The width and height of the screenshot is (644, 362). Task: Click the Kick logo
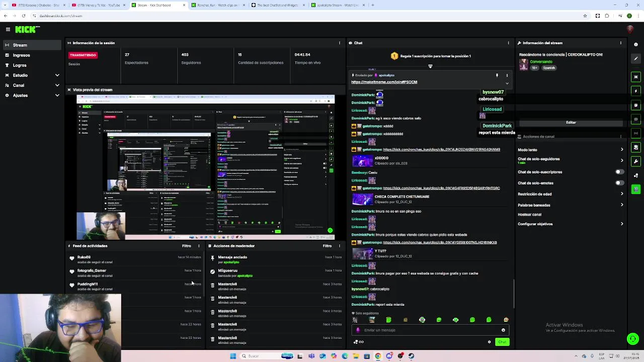[25, 30]
